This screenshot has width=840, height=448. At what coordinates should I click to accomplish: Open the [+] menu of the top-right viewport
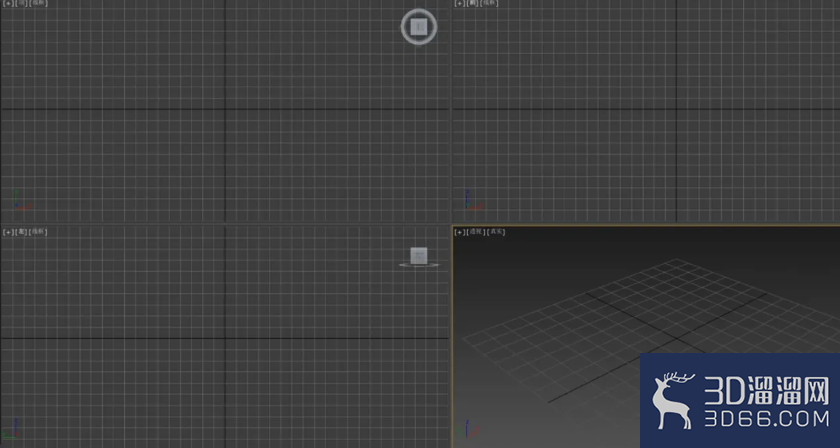[460, 3]
